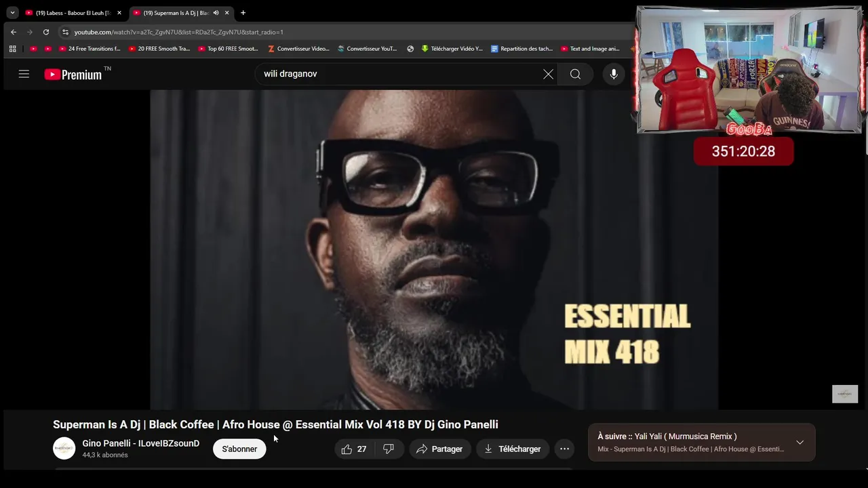Close the Labess - Babour El Leuh tab
This screenshot has height=488, width=868.
point(119,13)
